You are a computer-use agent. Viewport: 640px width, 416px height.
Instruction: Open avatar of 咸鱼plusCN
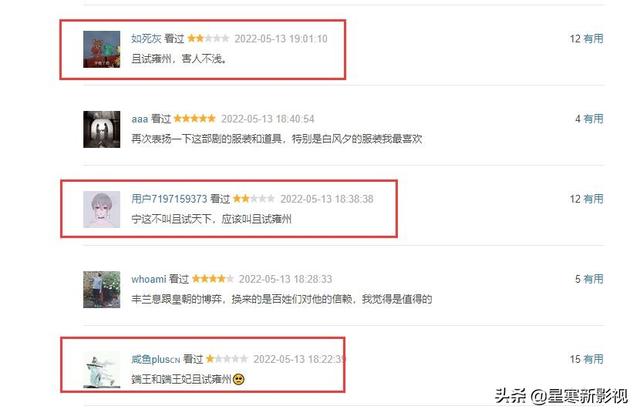coord(102,369)
